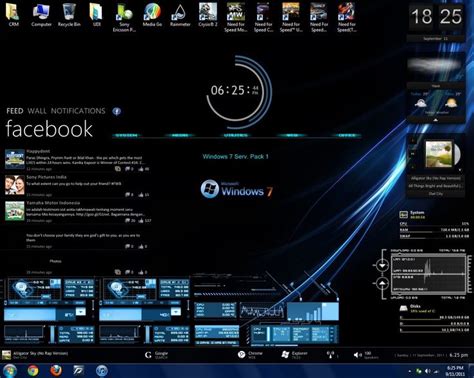Open the Sony Pictures India page name
Screen dimensions: 474x378
point(46,177)
